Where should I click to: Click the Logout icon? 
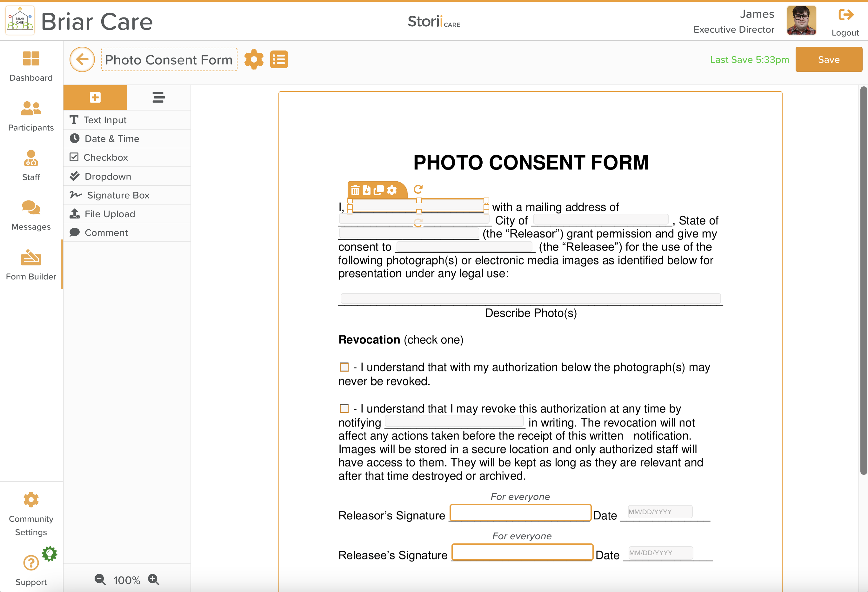[846, 15]
